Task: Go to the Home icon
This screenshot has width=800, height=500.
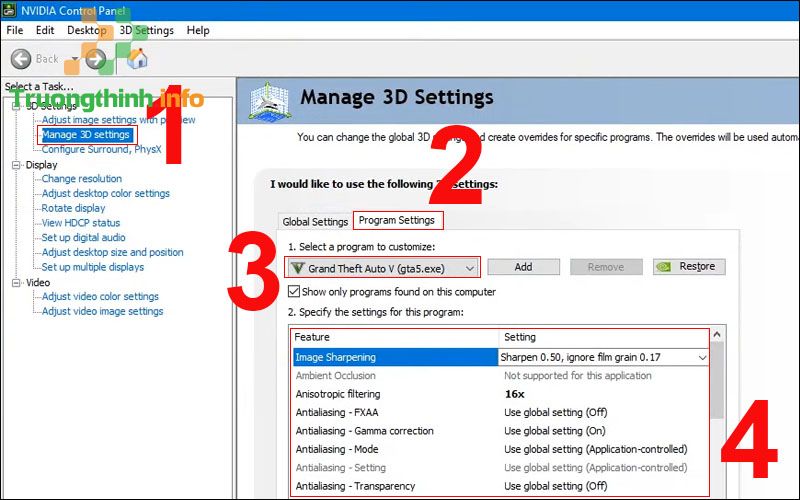Action: coord(137,59)
